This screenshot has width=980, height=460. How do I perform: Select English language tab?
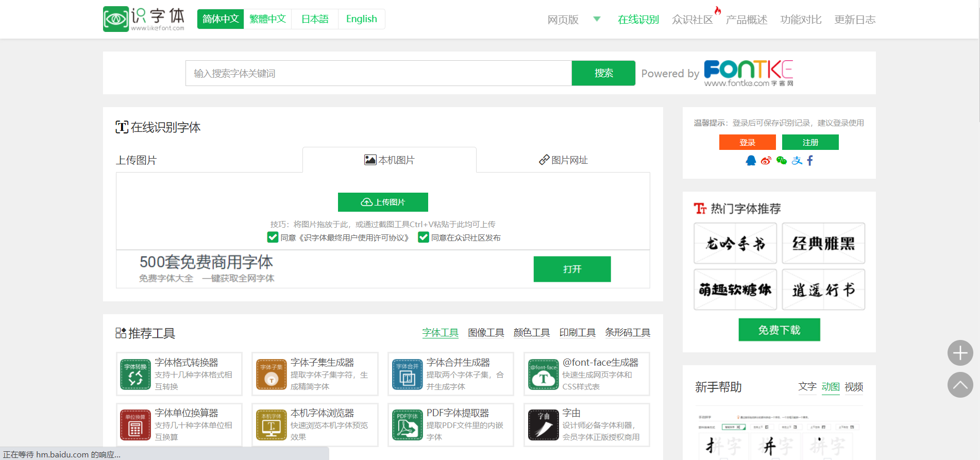(x=362, y=19)
